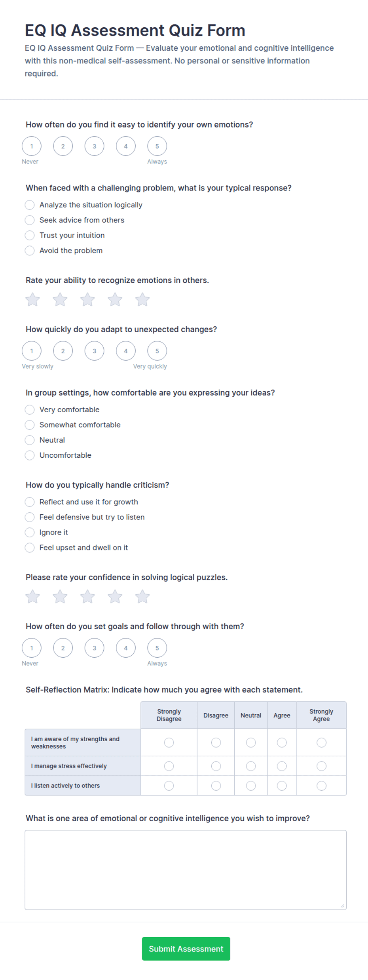Pick rating 1 Very slowly for adapting to changes
Viewport: 368px width, 980px height.
32,351
